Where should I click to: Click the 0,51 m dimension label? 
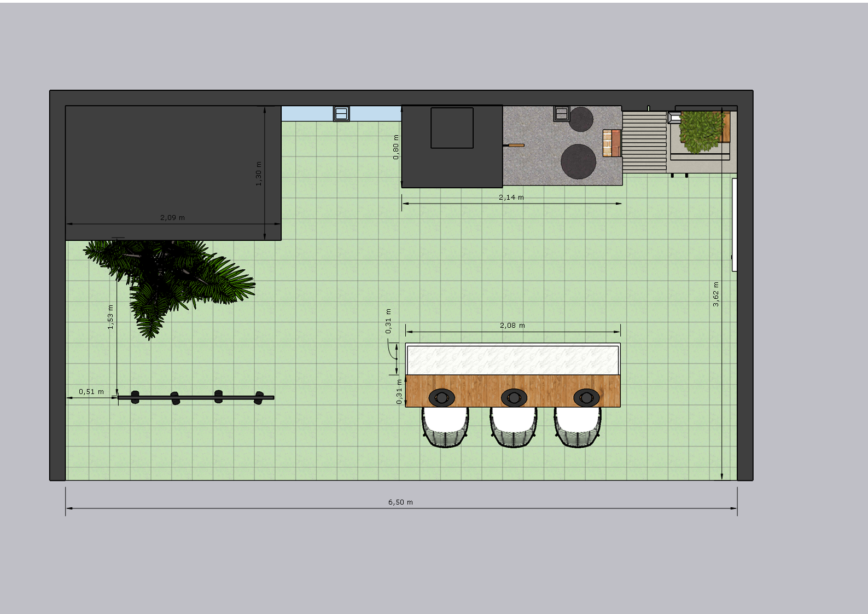pyautogui.click(x=91, y=391)
